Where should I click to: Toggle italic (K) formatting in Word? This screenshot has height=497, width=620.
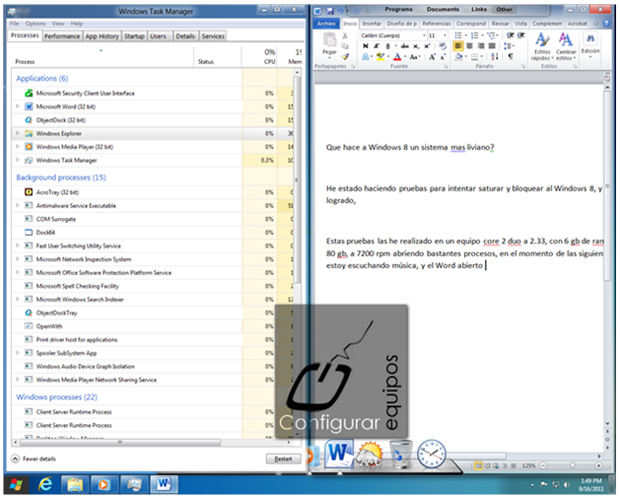pos(376,46)
